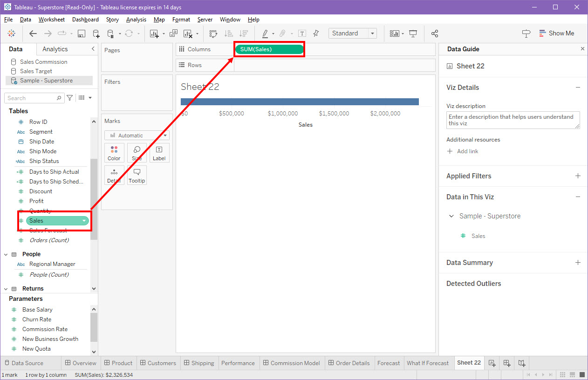
Task: Collapse the Viz Details section
Action: pos(578,88)
